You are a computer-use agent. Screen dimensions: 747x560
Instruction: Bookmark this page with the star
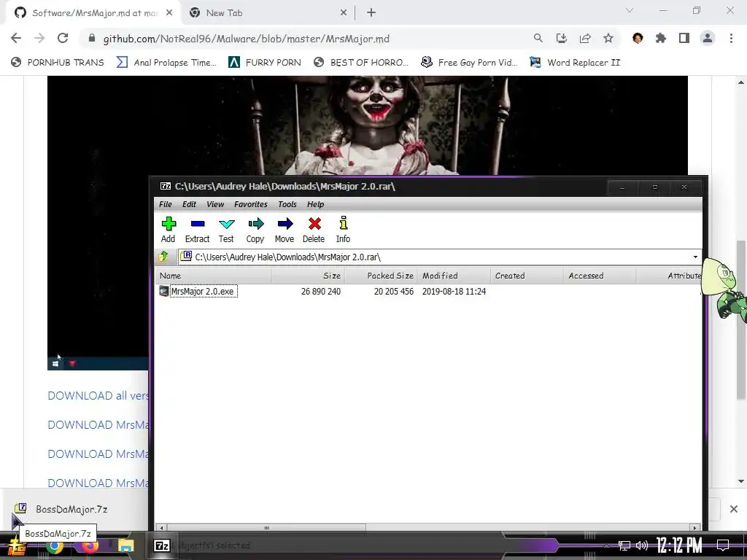coord(608,39)
